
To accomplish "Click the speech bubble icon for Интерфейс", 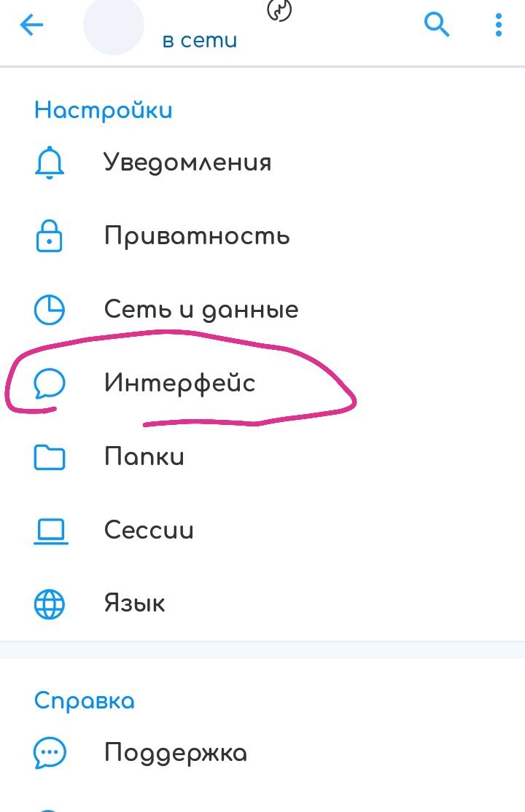I will [50, 383].
